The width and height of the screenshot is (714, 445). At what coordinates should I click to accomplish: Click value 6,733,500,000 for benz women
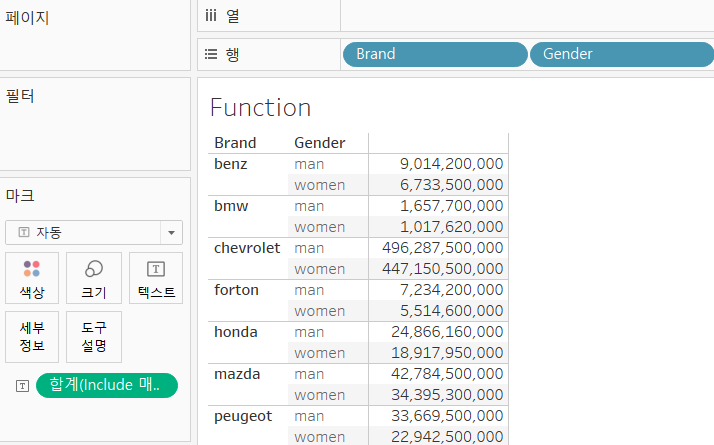click(x=451, y=185)
